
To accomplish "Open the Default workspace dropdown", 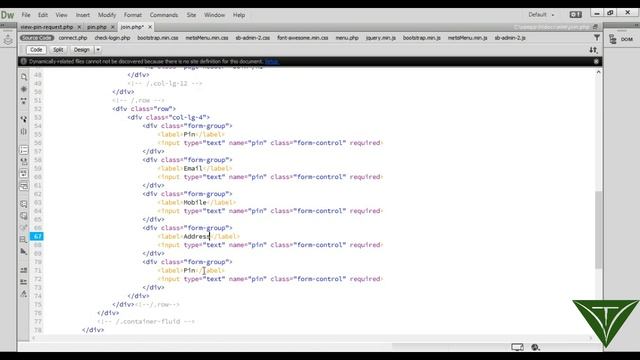I will [541, 15].
